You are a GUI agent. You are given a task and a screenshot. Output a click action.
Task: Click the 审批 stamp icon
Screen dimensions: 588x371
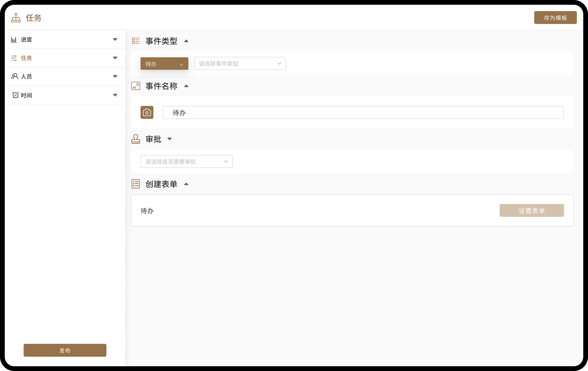pyautogui.click(x=136, y=139)
